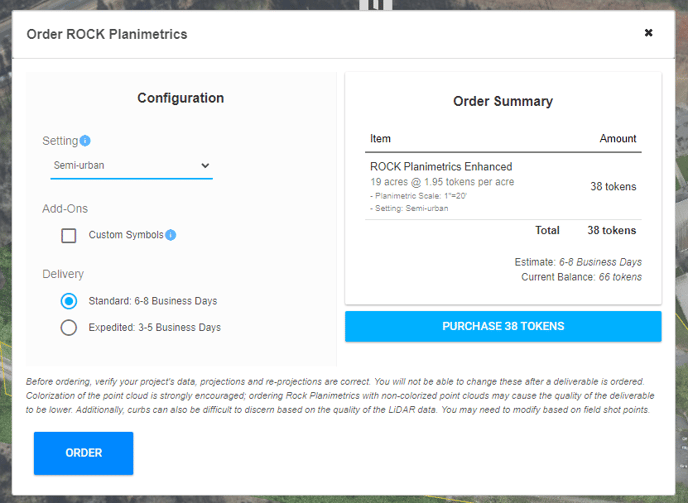The image size is (688, 503).
Task: Click the Purchase 38 Tokens button
Action: tap(503, 326)
